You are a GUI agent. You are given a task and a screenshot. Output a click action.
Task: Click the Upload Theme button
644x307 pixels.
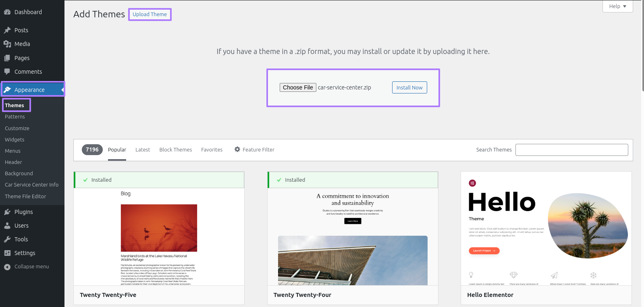tap(150, 14)
